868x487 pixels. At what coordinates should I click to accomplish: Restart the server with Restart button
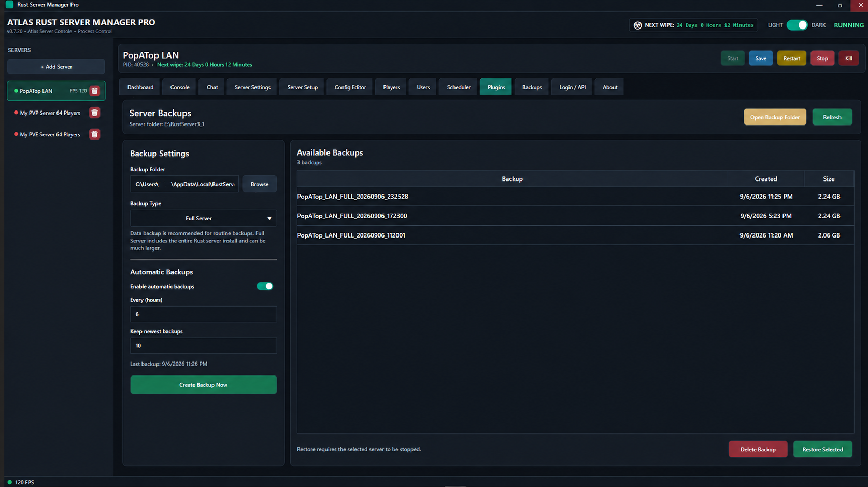coord(791,58)
